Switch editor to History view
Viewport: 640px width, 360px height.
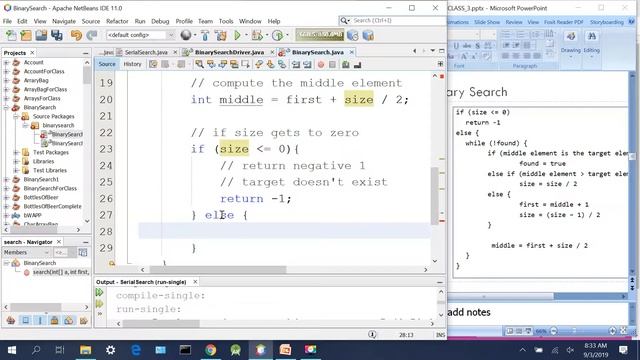coord(132,64)
